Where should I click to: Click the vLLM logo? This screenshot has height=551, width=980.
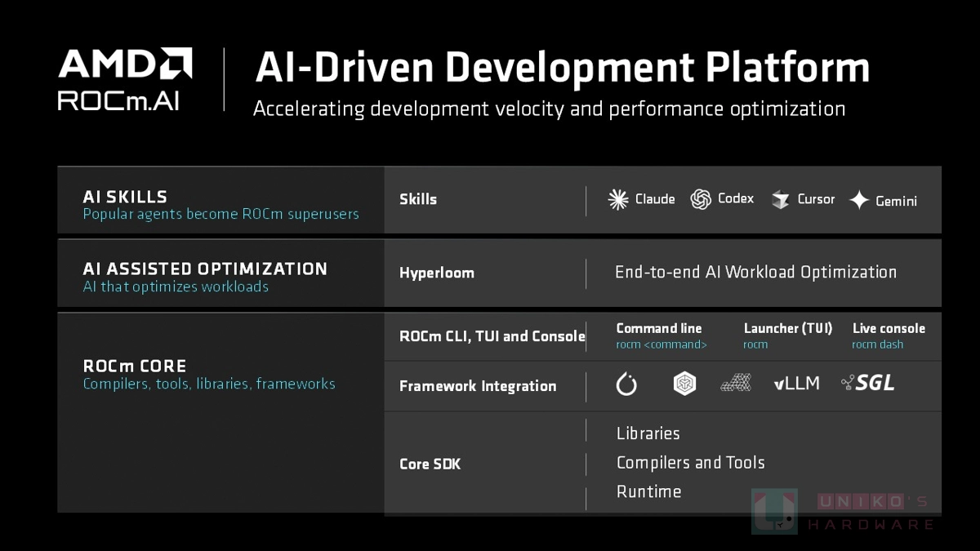pyautogui.click(x=797, y=383)
